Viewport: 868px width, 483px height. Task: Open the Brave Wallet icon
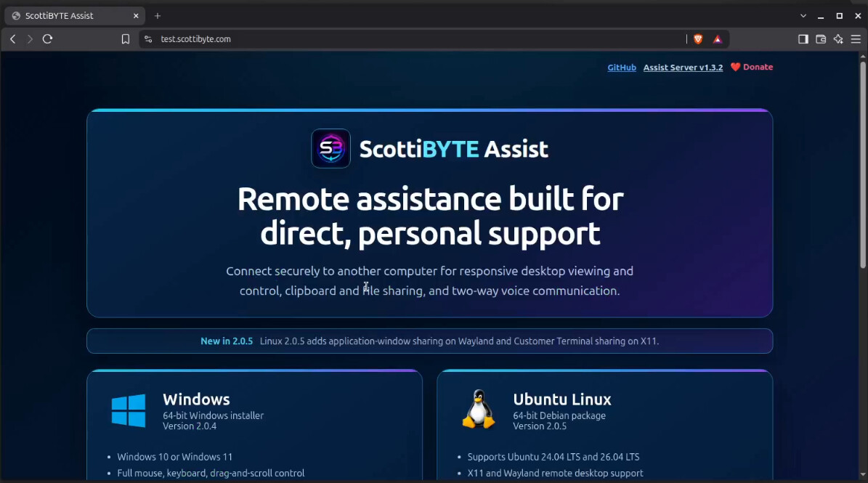[x=821, y=39]
